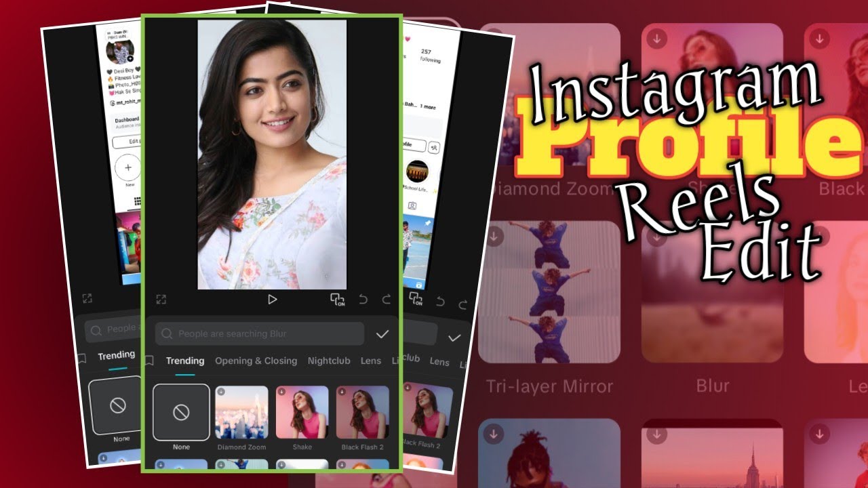Redo the edit in the center screenshot
The height and width of the screenshot is (488, 868).
(x=387, y=299)
